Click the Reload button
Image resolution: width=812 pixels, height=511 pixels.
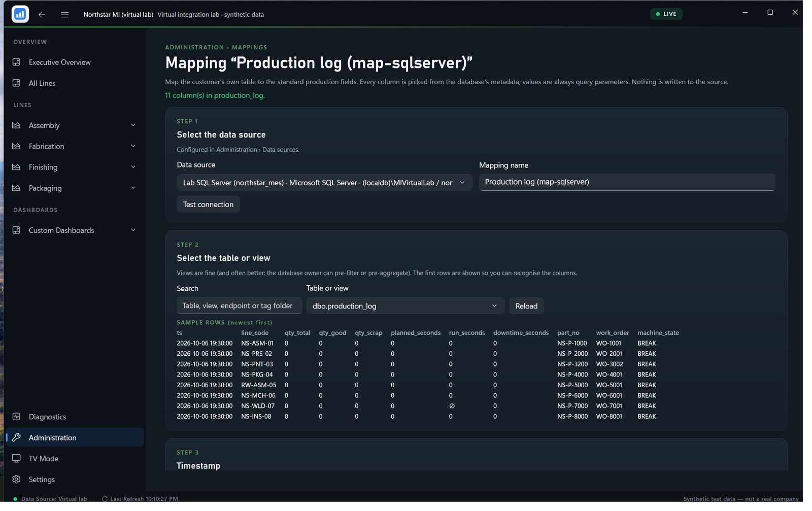pyautogui.click(x=526, y=306)
